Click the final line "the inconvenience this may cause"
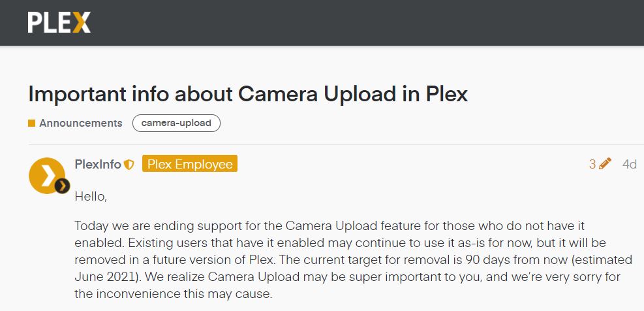Viewport: 644px width, 311px height. pyautogui.click(x=173, y=294)
